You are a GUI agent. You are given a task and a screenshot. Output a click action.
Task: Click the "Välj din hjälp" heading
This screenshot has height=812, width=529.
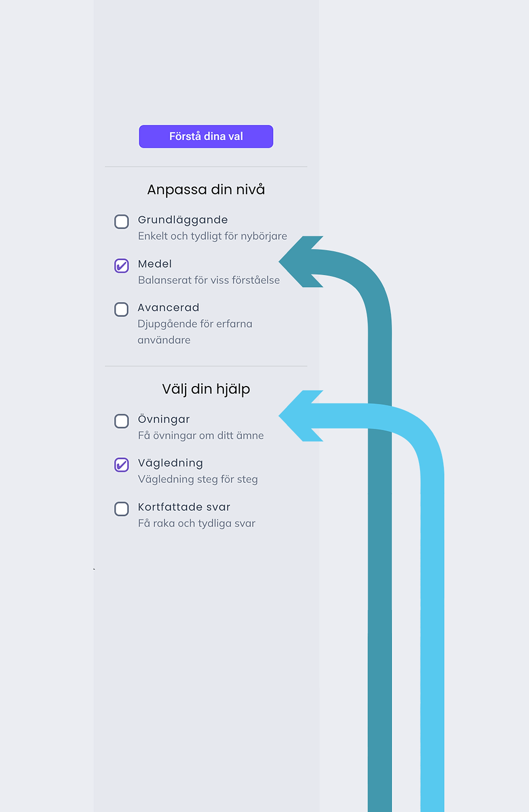(x=206, y=389)
